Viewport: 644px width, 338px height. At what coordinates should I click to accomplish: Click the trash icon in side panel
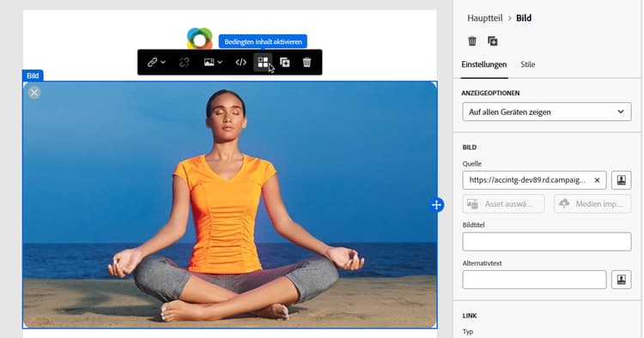[x=472, y=41]
